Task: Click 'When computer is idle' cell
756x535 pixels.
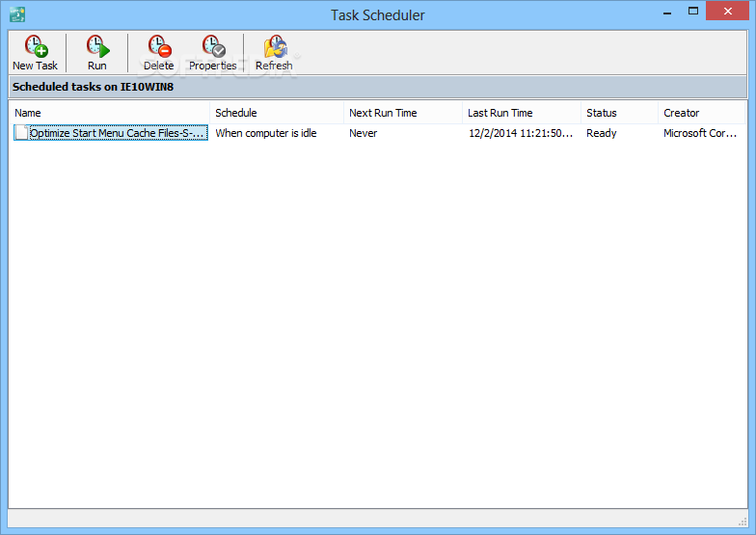Action: coord(266,133)
